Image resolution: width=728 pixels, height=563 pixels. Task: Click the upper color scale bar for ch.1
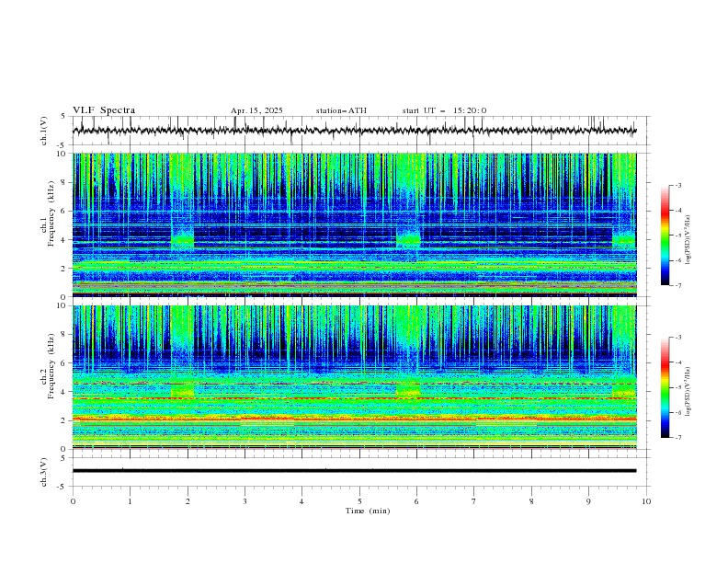point(665,235)
